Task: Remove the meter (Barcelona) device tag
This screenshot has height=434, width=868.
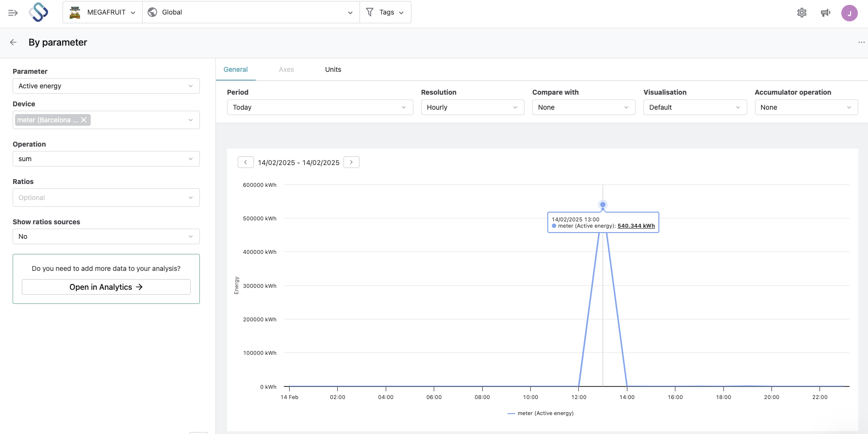Action: tap(84, 120)
